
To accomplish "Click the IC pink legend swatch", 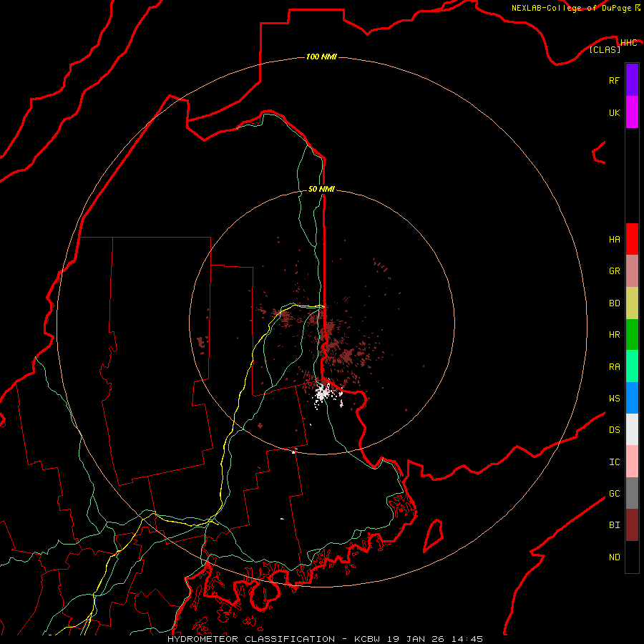I will coord(632,462).
